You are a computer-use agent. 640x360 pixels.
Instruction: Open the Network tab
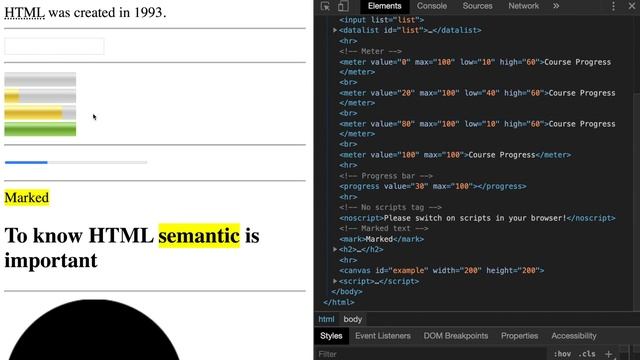(523, 6)
